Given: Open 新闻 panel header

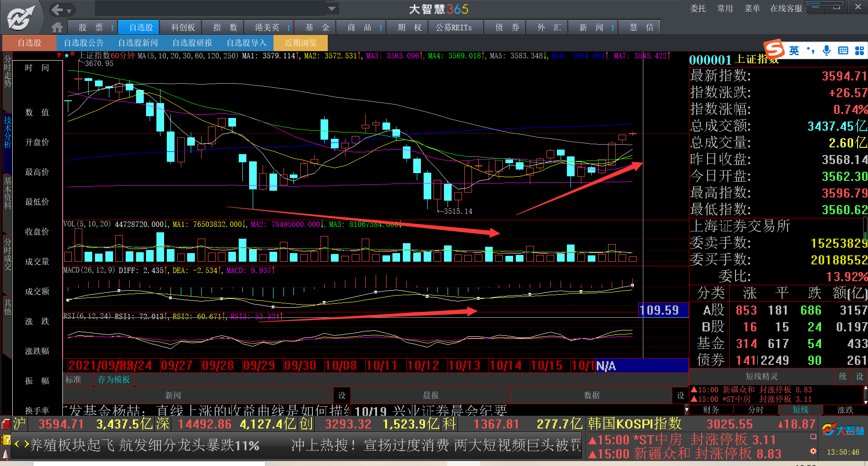Looking at the screenshot, I should click(173, 395).
